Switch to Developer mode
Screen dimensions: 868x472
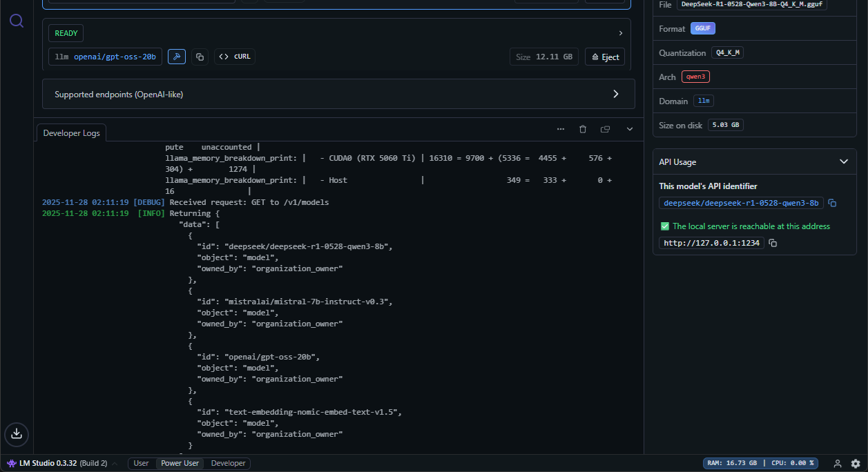[228, 464]
